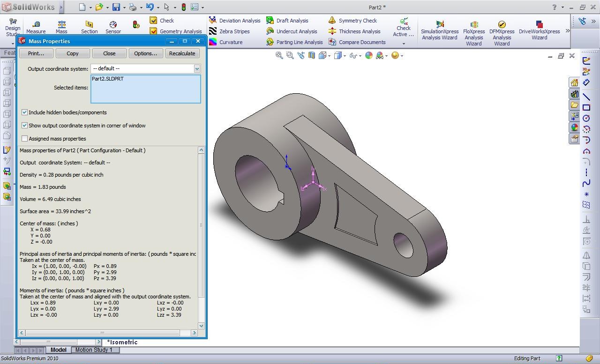Open Thickness Analysis
Image resolution: width=600 pixels, height=364 pixels.
pos(354,31)
